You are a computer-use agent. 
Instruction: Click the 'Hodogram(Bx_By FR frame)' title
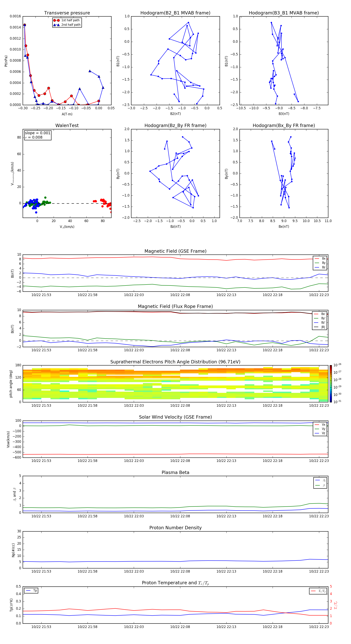[284, 125]
